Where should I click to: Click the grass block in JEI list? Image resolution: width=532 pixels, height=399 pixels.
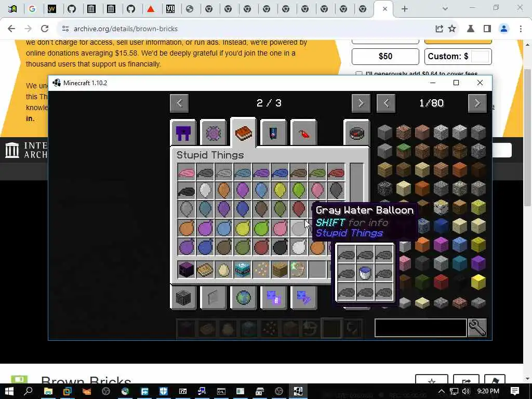[x=403, y=151]
